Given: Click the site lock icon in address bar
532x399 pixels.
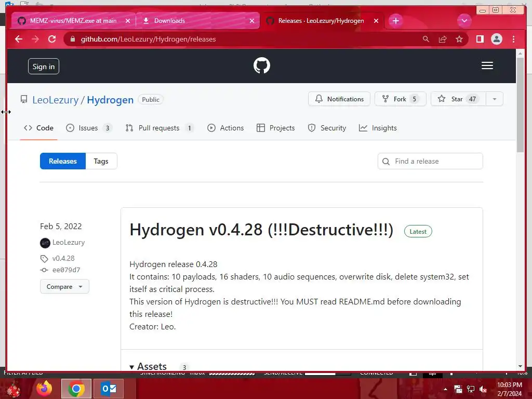Looking at the screenshot, I should click(72, 39).
